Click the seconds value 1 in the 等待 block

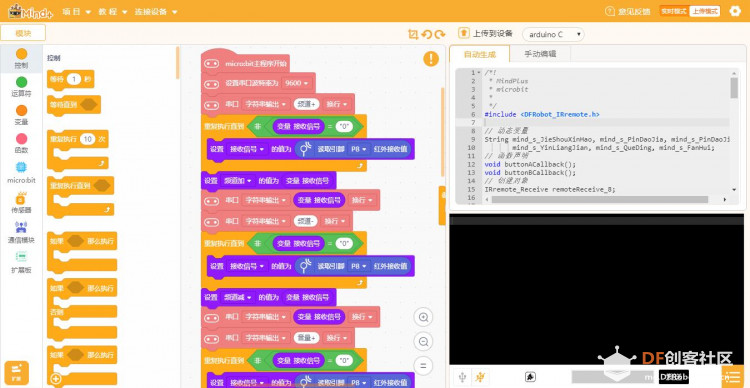click(x=74, y=79)
